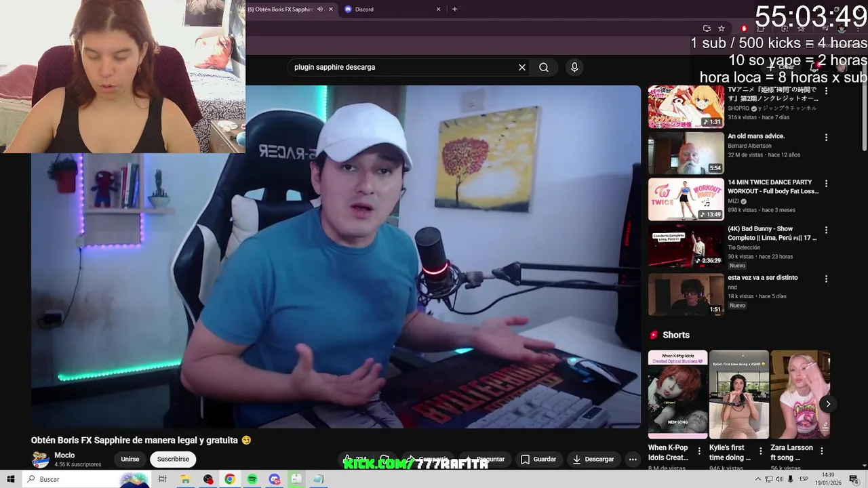Open the Moclo channel avatar
The height and width of the screenshot is (488, 868).
[41, 459]
